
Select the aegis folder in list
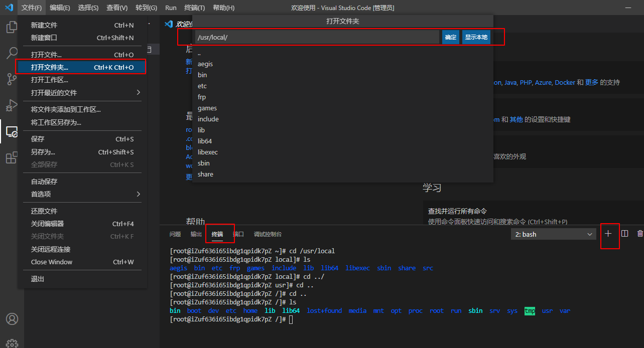[343, 64]
